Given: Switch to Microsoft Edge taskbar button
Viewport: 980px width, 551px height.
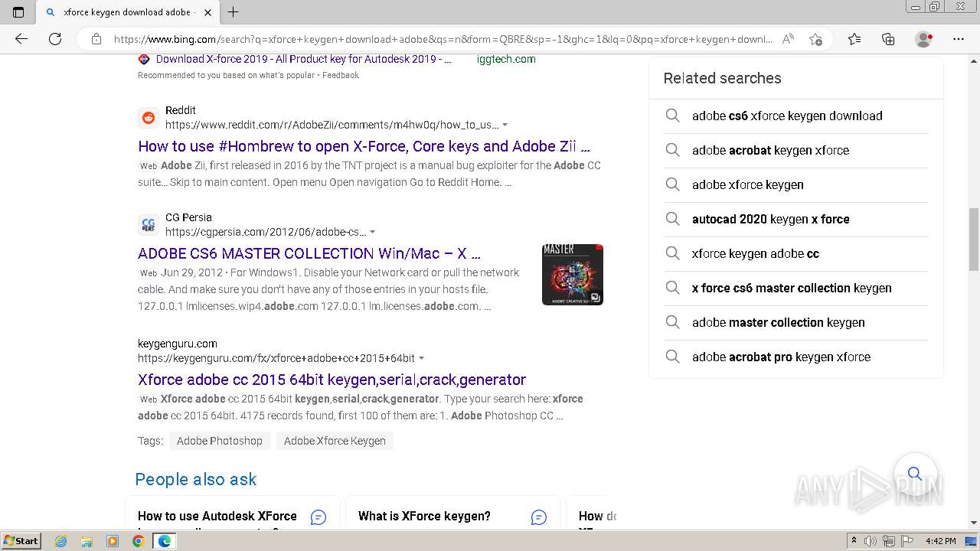Looking at the screenshot, I should 164,541.
